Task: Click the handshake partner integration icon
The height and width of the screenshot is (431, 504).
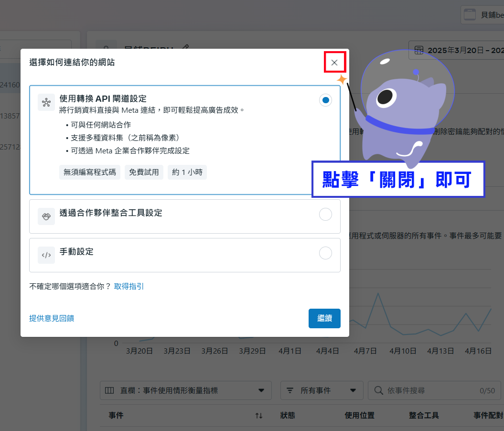Action: click(46, 216)
